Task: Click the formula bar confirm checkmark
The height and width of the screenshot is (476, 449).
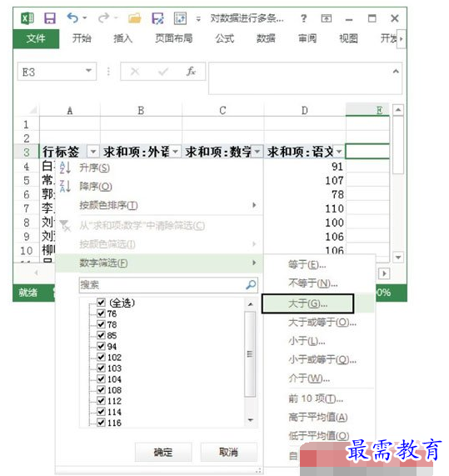Action: (163, 72)
